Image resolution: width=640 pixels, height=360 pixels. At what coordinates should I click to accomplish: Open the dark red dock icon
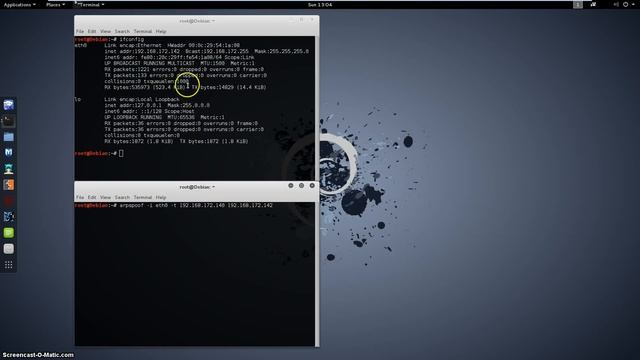[9, 201]
